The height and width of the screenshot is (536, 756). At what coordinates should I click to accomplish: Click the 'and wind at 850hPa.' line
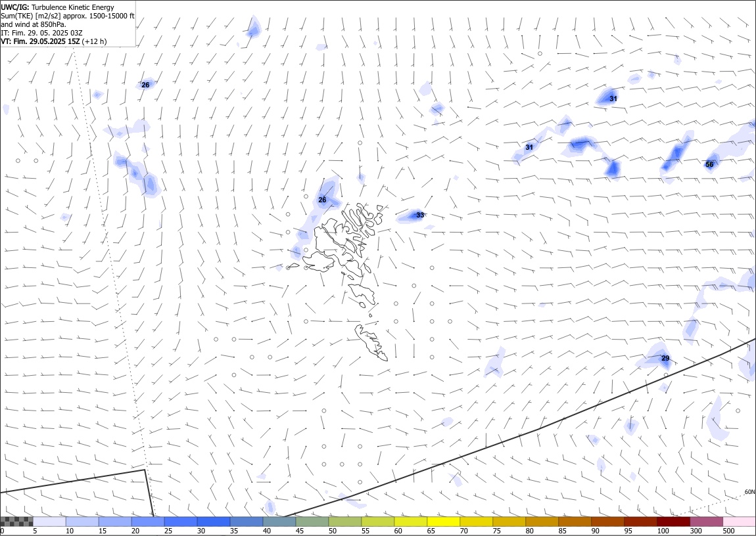pyautogui.click(x=34, y=24)
